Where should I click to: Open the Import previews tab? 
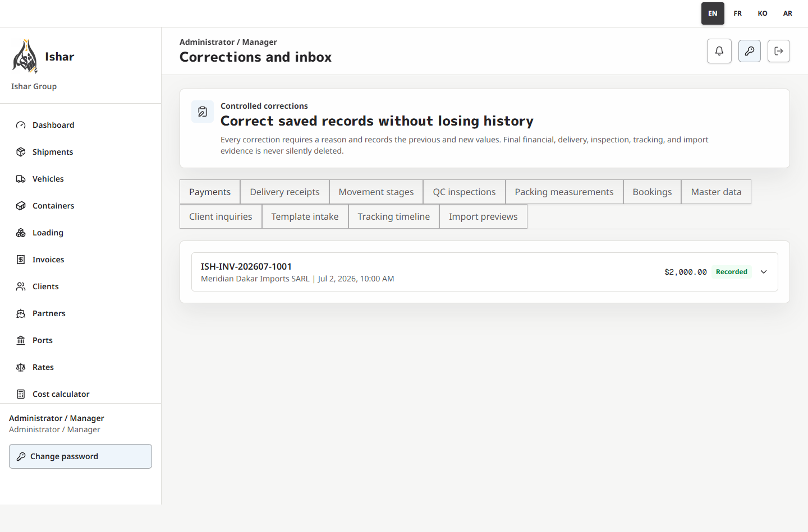pos(483,216)
